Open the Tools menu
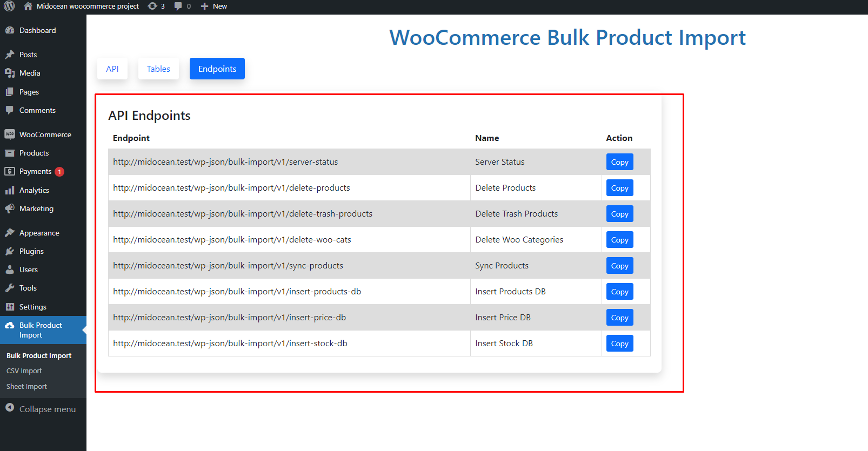 click(x=28, y=288)
